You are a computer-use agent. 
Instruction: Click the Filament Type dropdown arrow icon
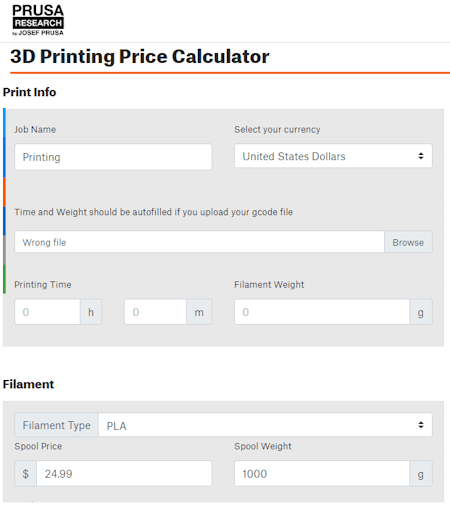(421, 425)
